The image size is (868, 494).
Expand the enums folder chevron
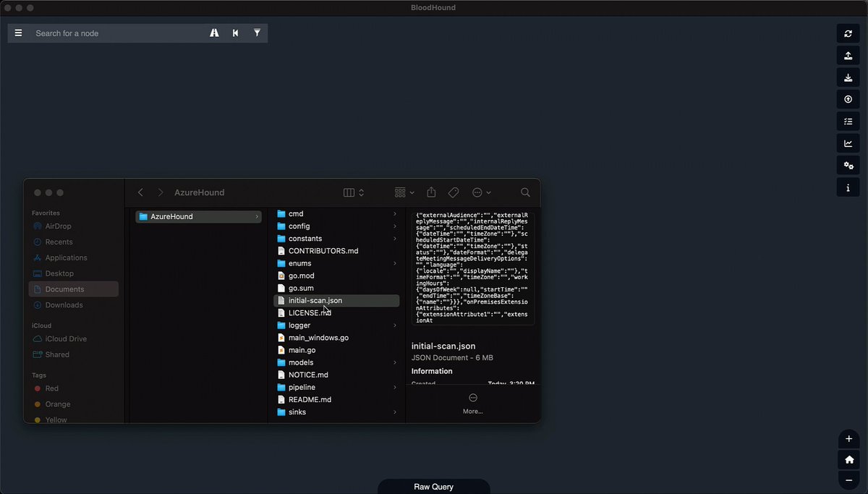[x=395, y=263]
